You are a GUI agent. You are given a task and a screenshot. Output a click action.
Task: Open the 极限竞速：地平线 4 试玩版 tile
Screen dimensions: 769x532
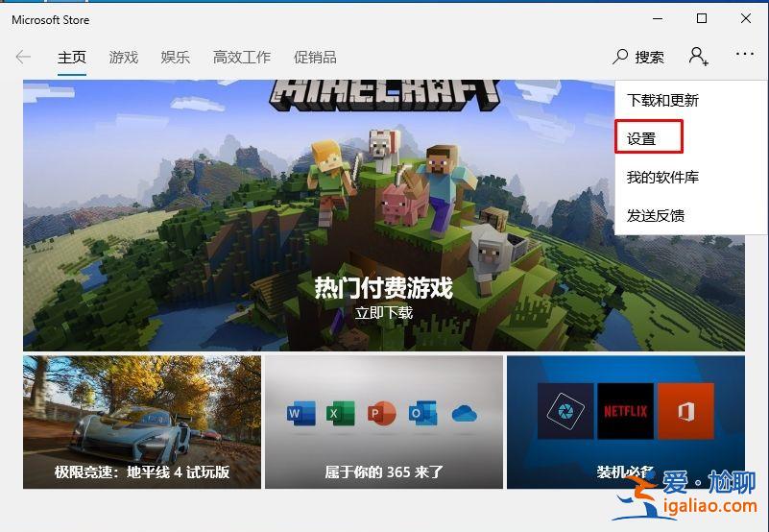click(x=142, y=423)
